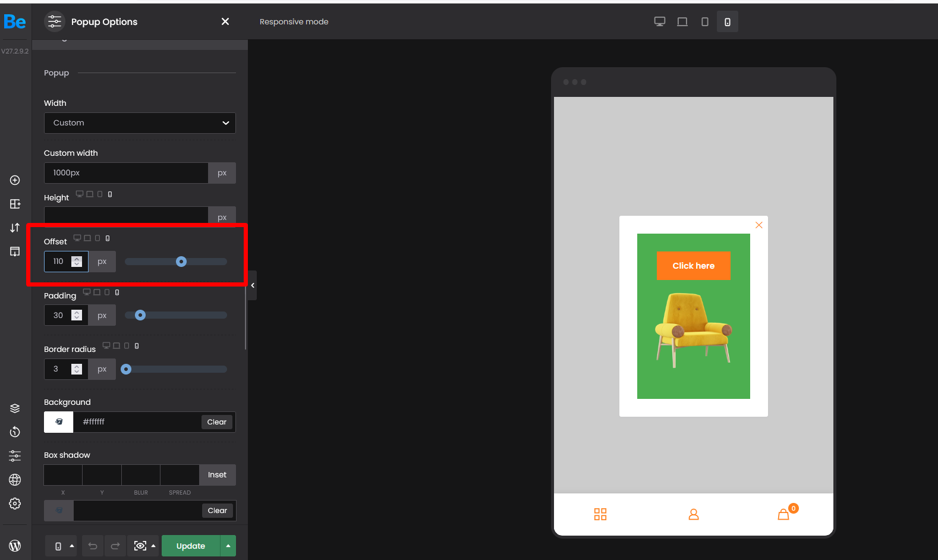Open the add element plus icon in sidebar
The width and height of the screenshot is (938, 560).
pyautogui.click(x=15, y=180)
